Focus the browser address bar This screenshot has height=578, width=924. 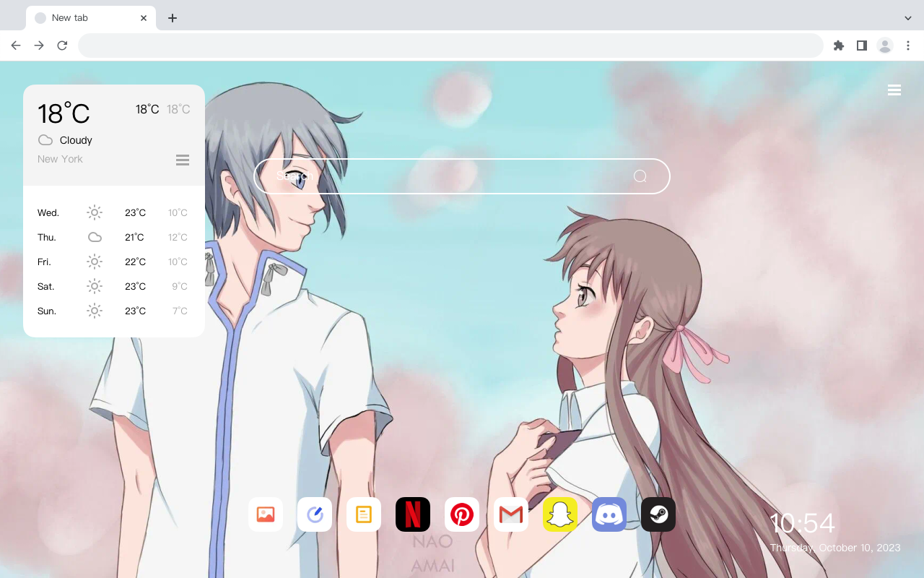[x=450, y=46]
